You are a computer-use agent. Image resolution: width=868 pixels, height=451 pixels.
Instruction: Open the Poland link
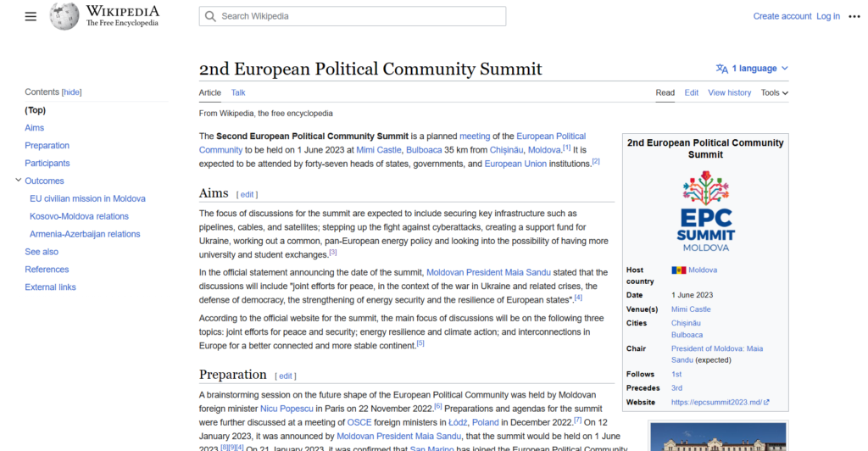click(486, 422)
